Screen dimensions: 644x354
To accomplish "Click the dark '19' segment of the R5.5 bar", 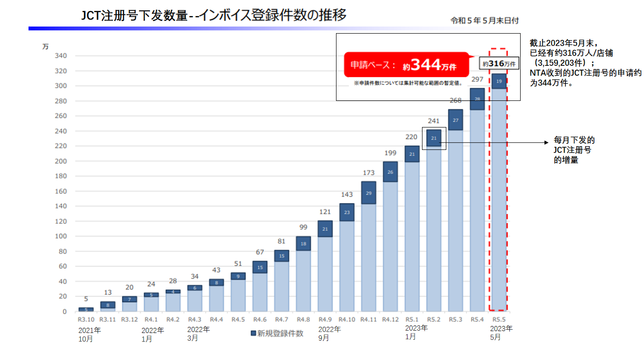I will 499,81.
